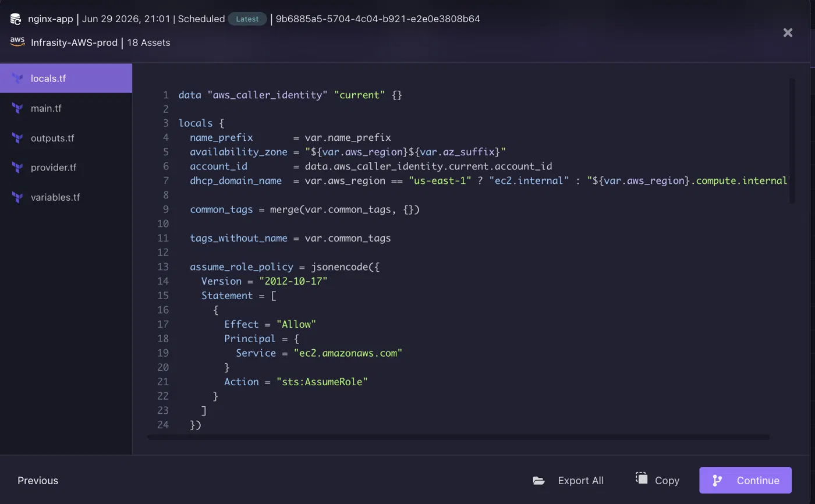The width and height of the screenshot is (815, 504).
Task: Click the Statement = [ line
Action: pyautogui.click(x=239, y=296)
